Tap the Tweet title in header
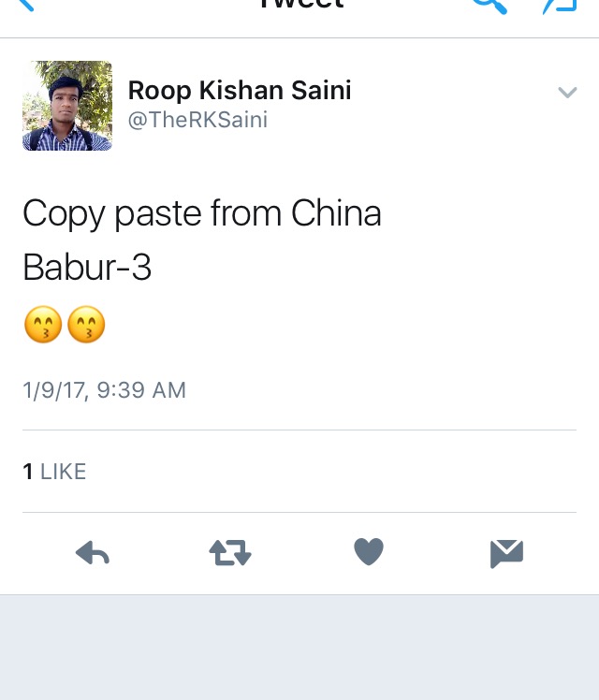 (302, 4)
